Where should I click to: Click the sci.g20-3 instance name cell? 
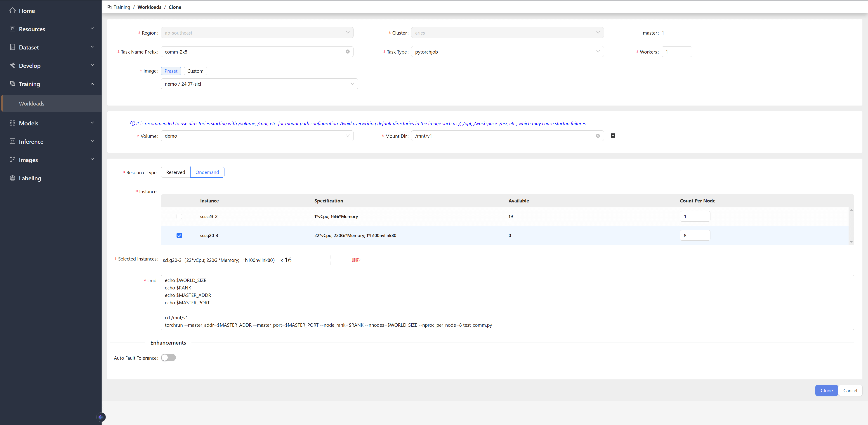(209, 235)
